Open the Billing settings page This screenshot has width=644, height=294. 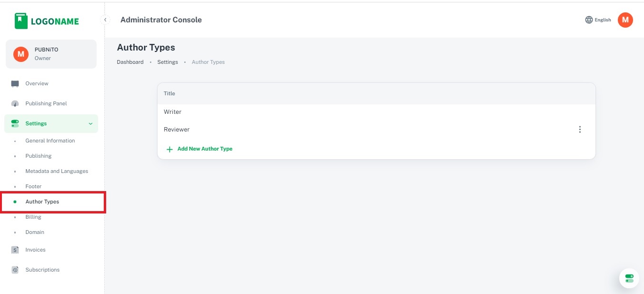click(x=33, y=217)
